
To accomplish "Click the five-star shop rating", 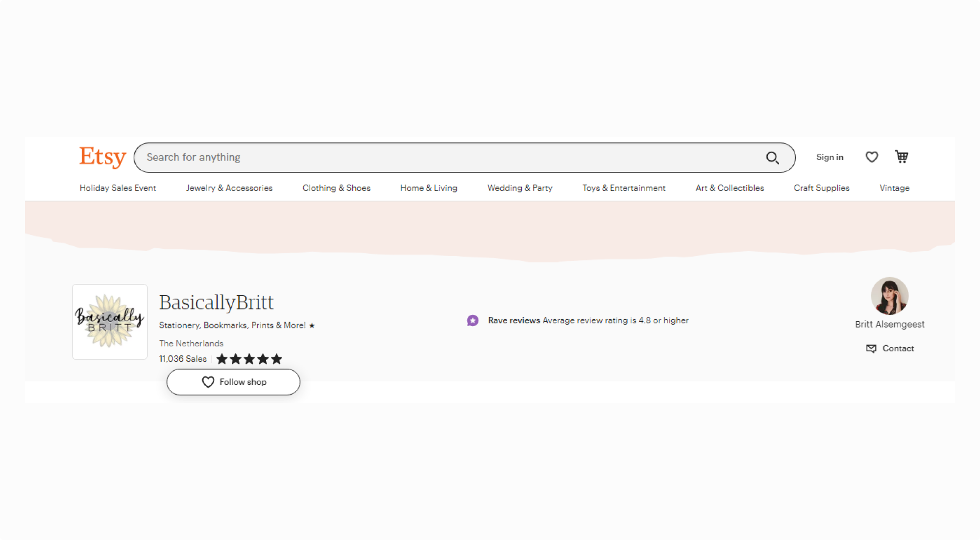I will [x=249, y=359].
